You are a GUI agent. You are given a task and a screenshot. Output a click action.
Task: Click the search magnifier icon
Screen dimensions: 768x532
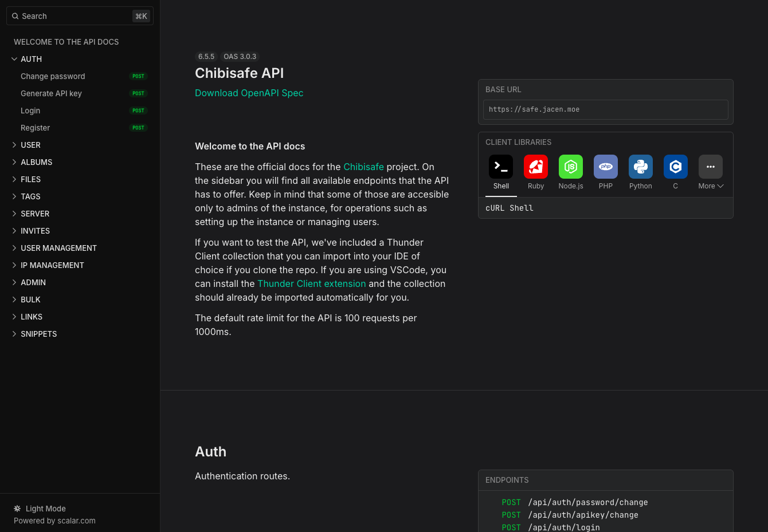tap(15, 16)
